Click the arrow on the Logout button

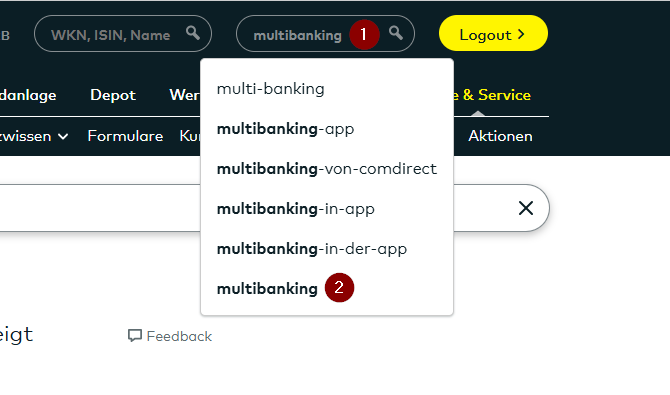coord(521,34)
